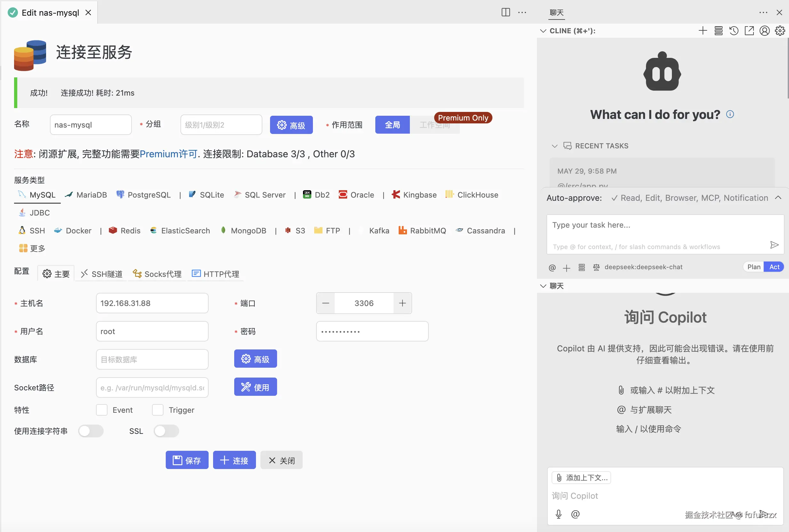Click Cline open-in-editor popout icon
Screen dimensions: 789x532
tap(749, 31)
